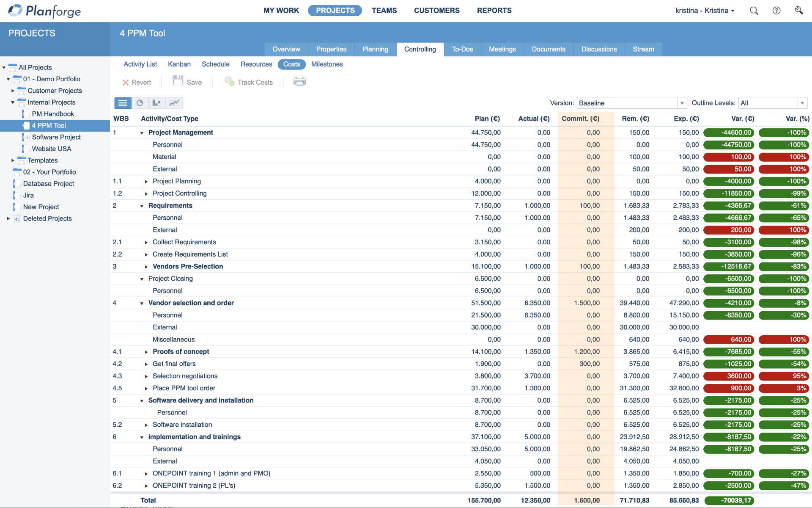Switch to the Documents tab

[x=549, y=49]
